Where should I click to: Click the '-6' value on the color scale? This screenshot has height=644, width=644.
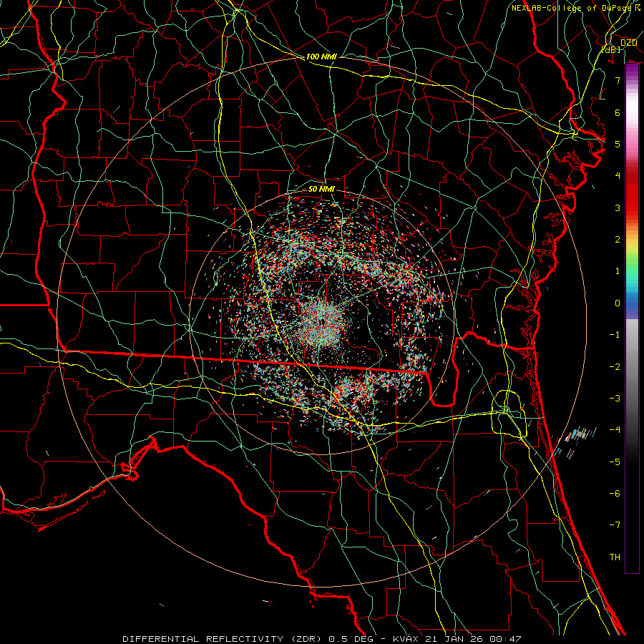tap(615, 494)
